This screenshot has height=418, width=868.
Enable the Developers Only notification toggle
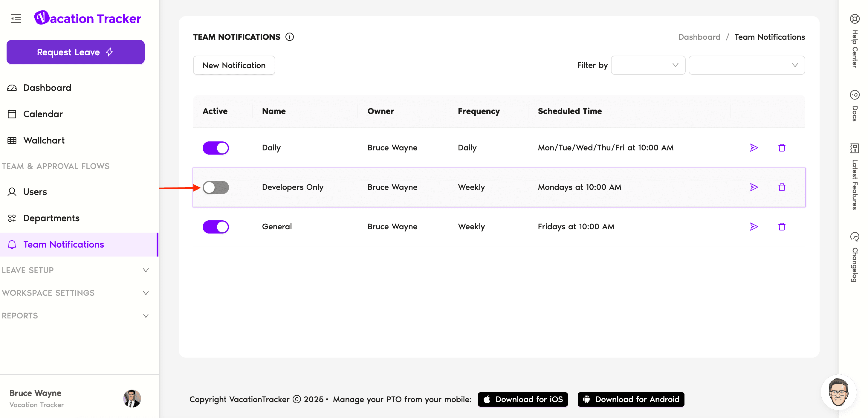(x=216, y=187)
